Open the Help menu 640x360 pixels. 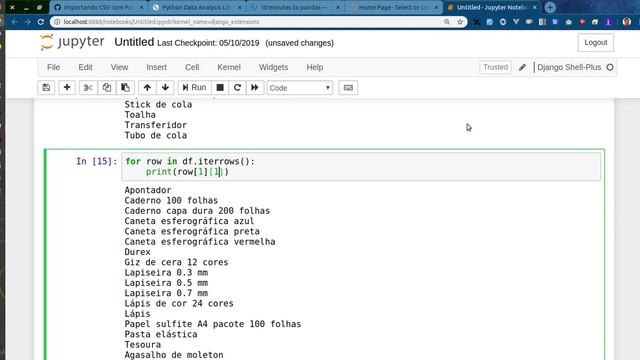[315, 67]
